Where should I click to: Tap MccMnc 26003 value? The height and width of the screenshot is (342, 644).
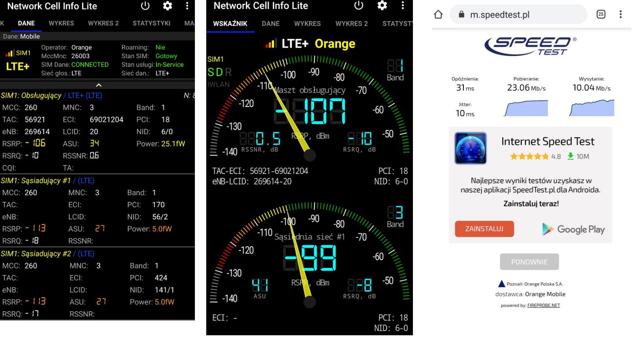pyautogui.click(x=80, y=56)
